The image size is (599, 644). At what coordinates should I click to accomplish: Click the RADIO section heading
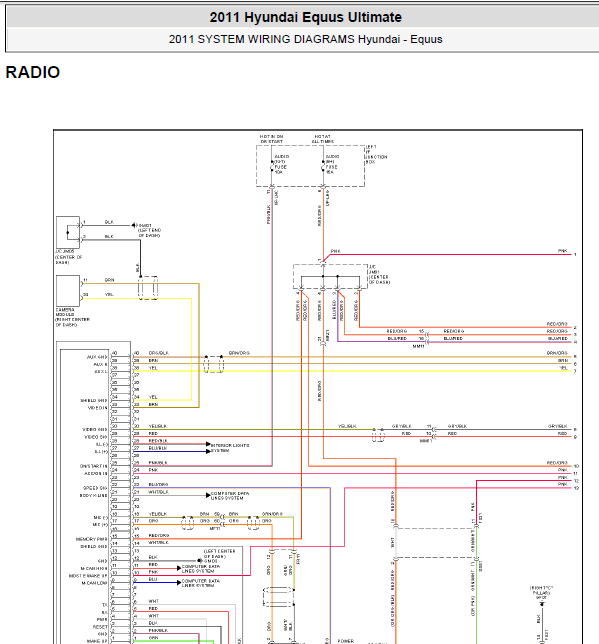(33, 72)
